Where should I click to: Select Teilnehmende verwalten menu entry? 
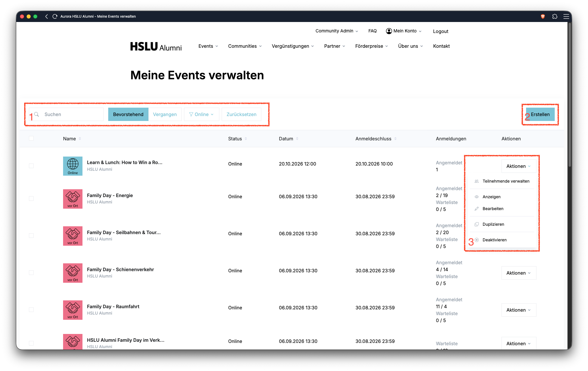[x=502, y=181]
